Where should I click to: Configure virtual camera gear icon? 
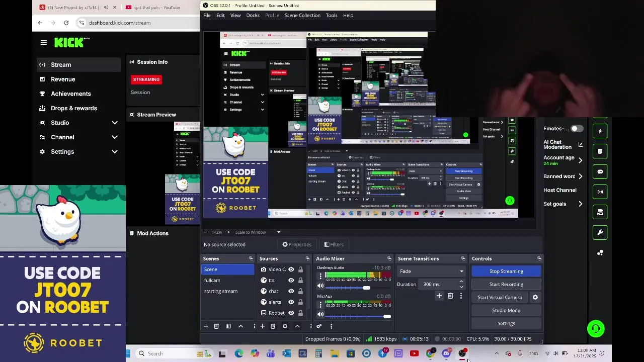pos(535,298)
